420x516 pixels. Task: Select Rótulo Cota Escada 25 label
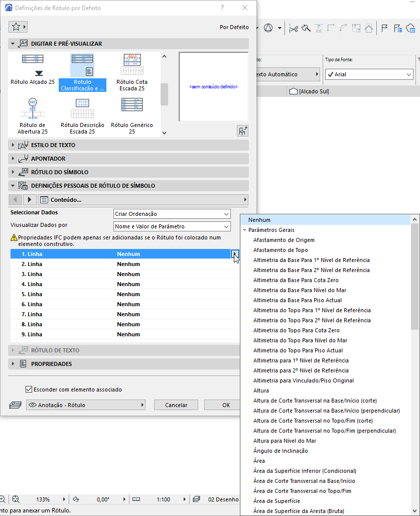(132, 72)
